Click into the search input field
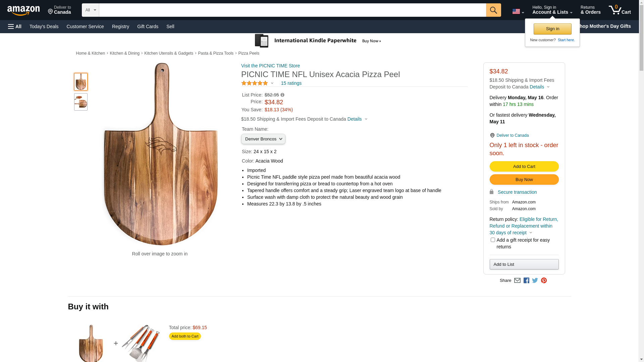Viewport: 644px width, 362px height. coord(292,10)
